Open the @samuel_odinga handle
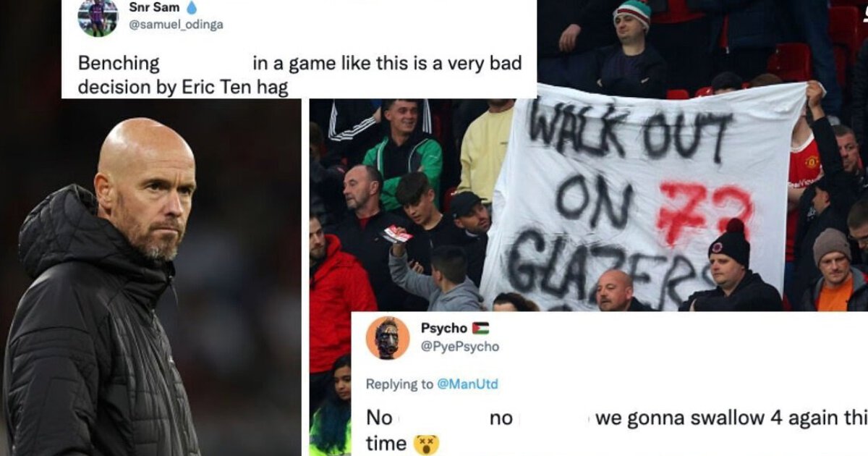The image size is (868, 456). 176,25
